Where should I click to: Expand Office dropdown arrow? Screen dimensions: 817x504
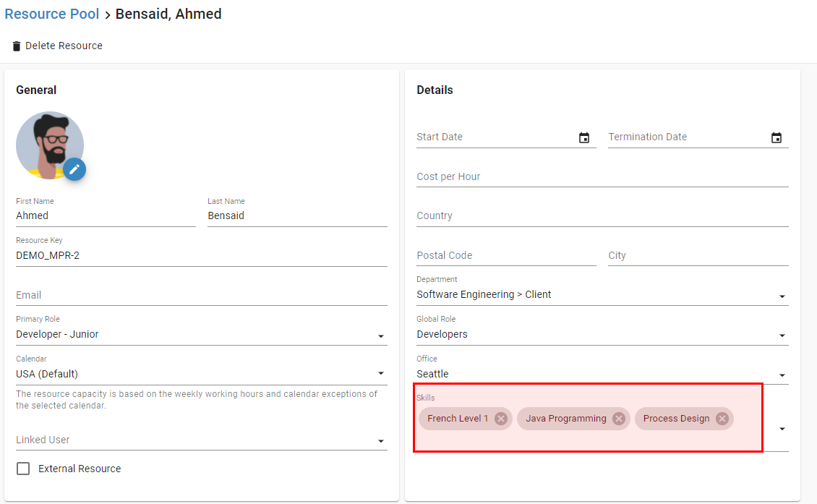click(x=782, y=375)
